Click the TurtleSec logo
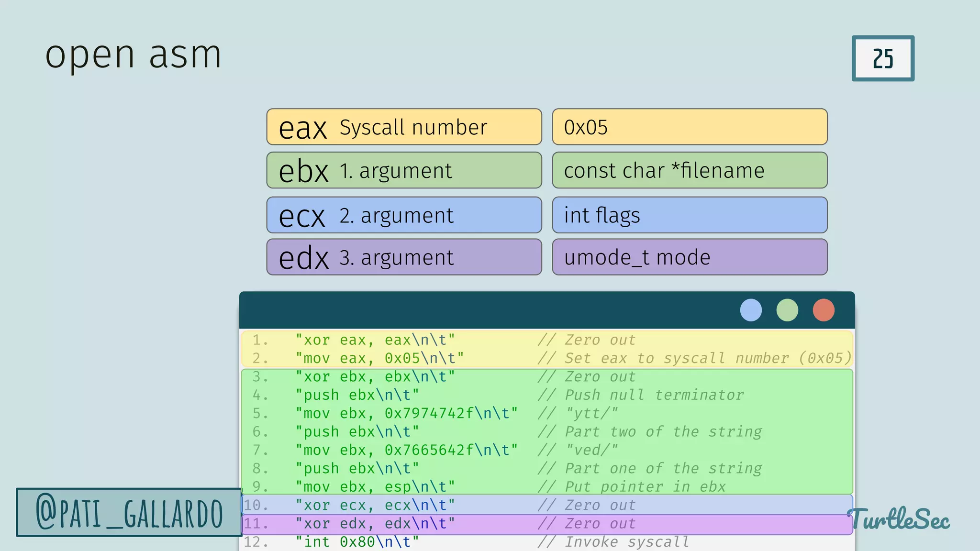980x551 pixels. (899, 519)
